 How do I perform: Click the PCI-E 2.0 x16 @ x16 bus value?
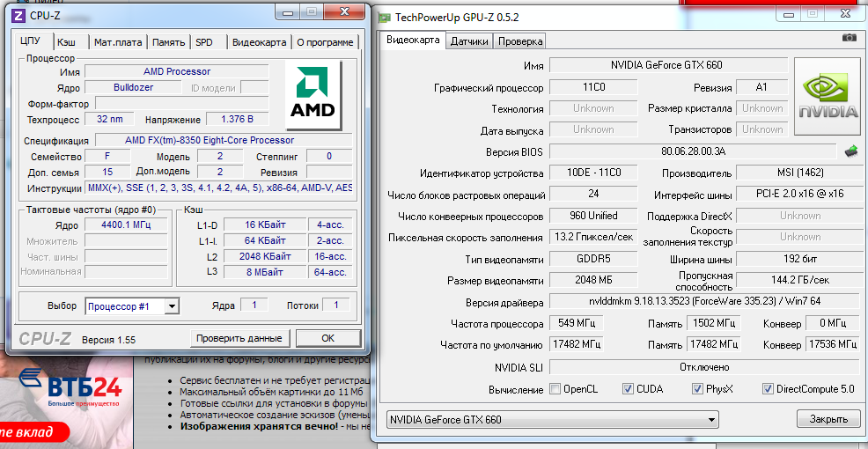[799, 195]
